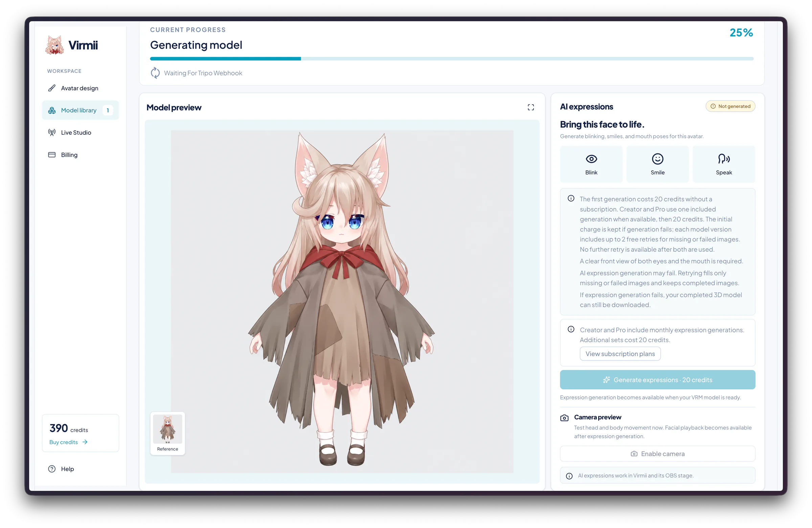
Task: Click Generate expressions 20 credits button
Action: click(657, 380)
